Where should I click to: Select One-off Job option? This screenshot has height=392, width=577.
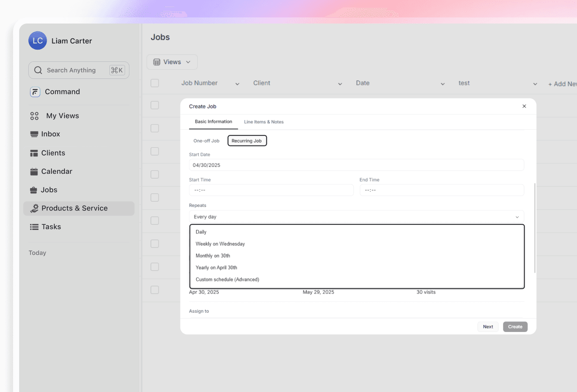point(206,140)
